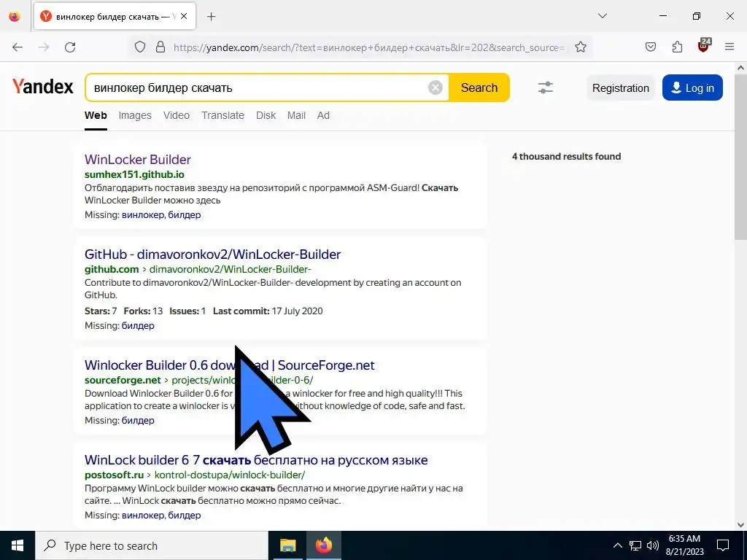Open the search settings sliders icon
This screenshot has height=560, width=747.
(x=546, y=87)
